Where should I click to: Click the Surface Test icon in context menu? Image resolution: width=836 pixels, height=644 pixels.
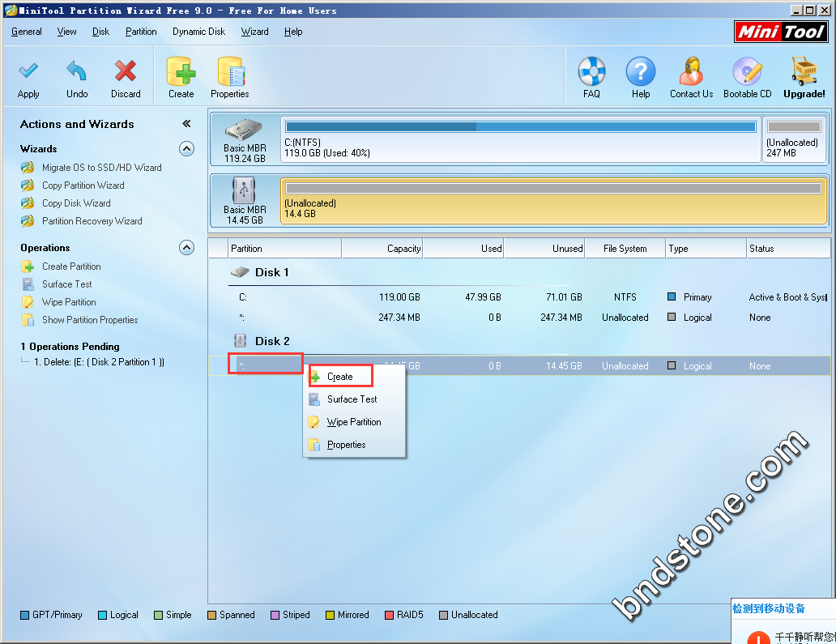pos(314,399)
